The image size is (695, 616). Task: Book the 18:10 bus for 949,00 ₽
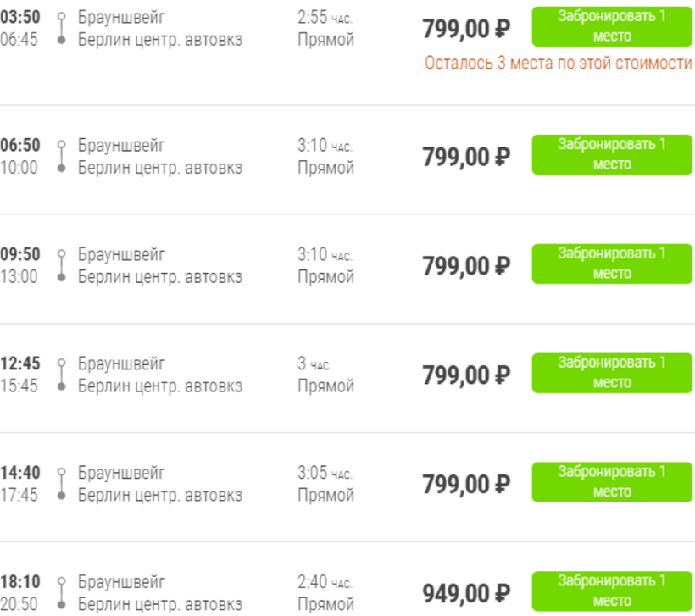[612, 591]
